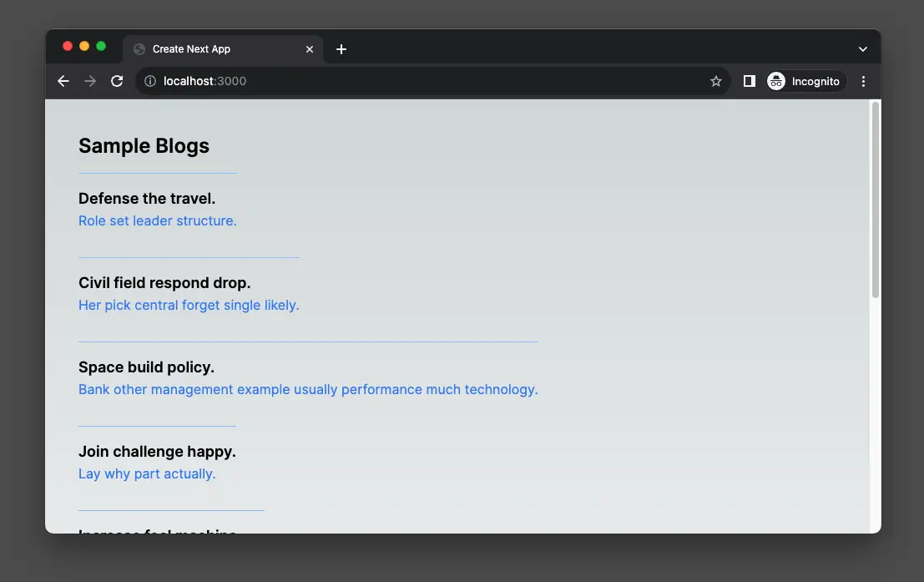924x582 pixels.
Task: Open link Role set leader structure.
Action: pyautogui.click(x=158, y=220)
